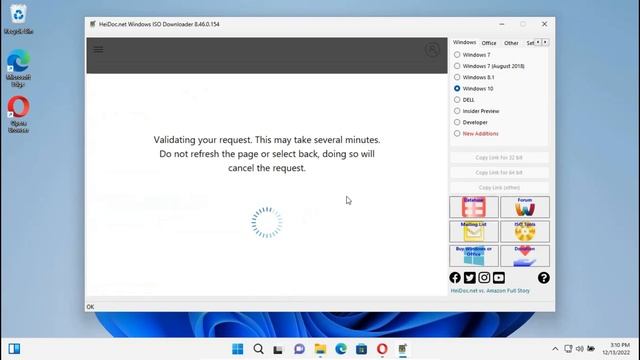Screen dimensions: 640x360
Task: Open Chat from the taskbar
Action: (299, 349)
